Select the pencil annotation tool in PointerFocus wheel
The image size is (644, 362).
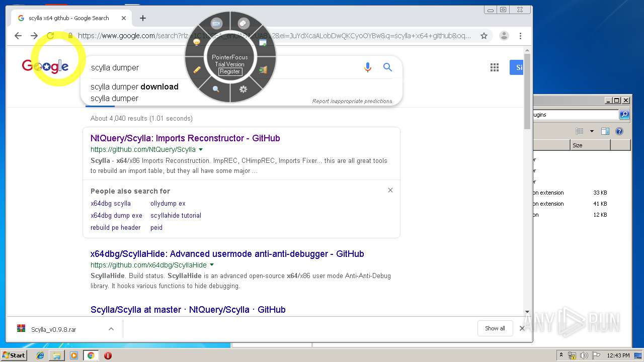tap(197, 70)
